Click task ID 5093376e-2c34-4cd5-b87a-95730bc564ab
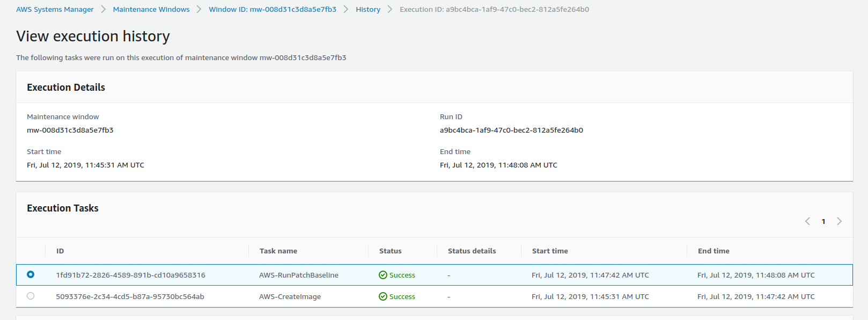The image size is (868, 320). coord(130,296)
